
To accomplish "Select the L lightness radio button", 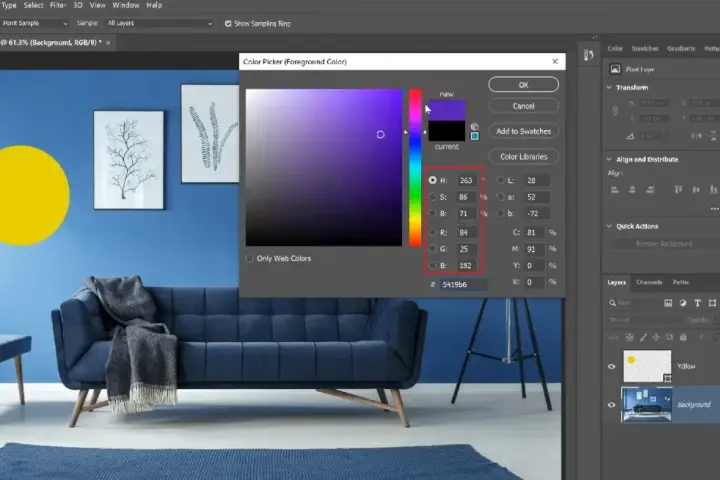I will tap(501, 180).
